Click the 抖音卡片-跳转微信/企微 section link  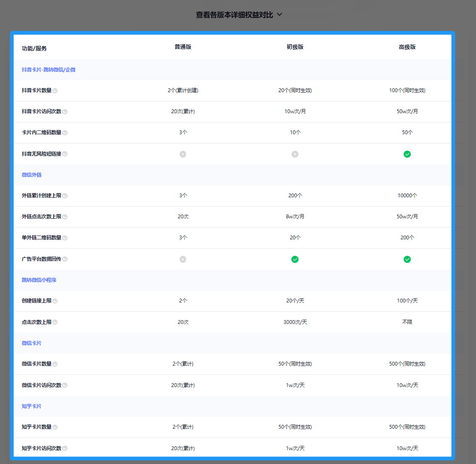49,70
